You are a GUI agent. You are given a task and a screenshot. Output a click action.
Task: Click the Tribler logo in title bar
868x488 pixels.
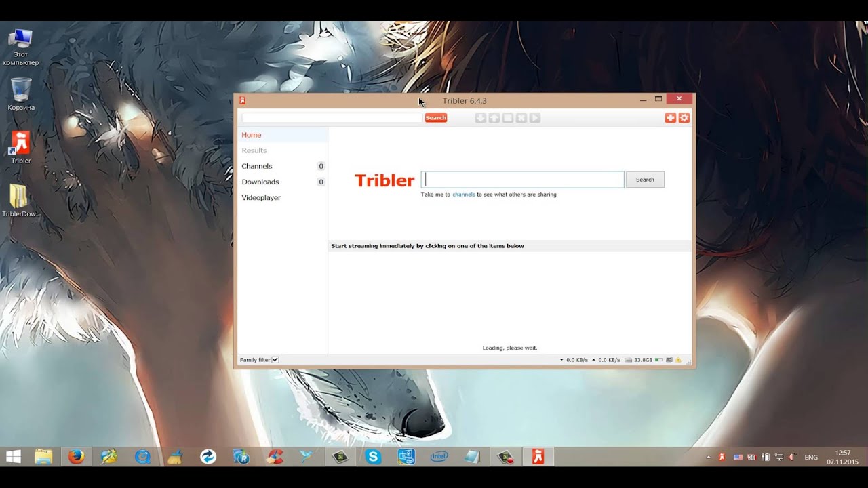click(242, 100)
